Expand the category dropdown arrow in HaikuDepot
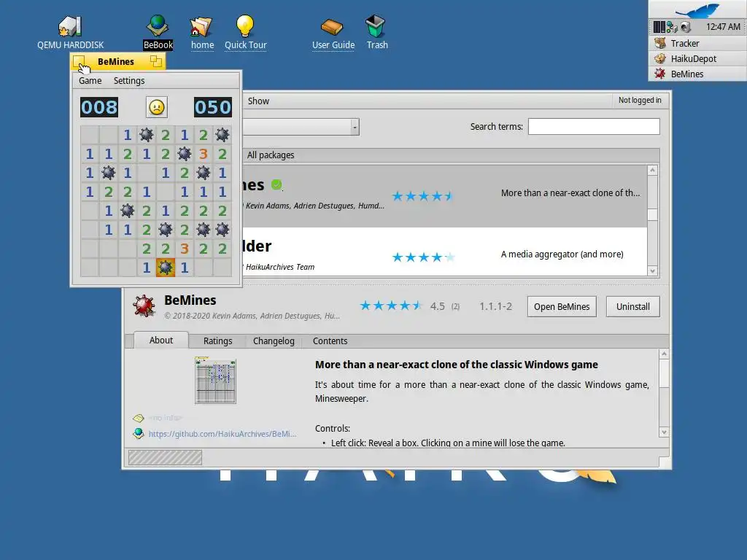Viewport: 747px width, 560px height. click(355, 127)
